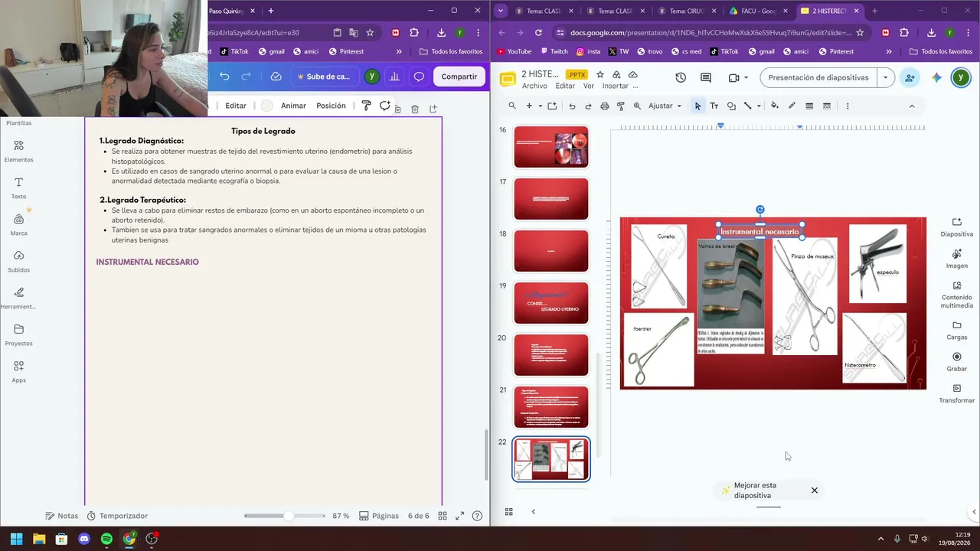Select slide 21 thumbnail in filmstrip

point(551,406)
